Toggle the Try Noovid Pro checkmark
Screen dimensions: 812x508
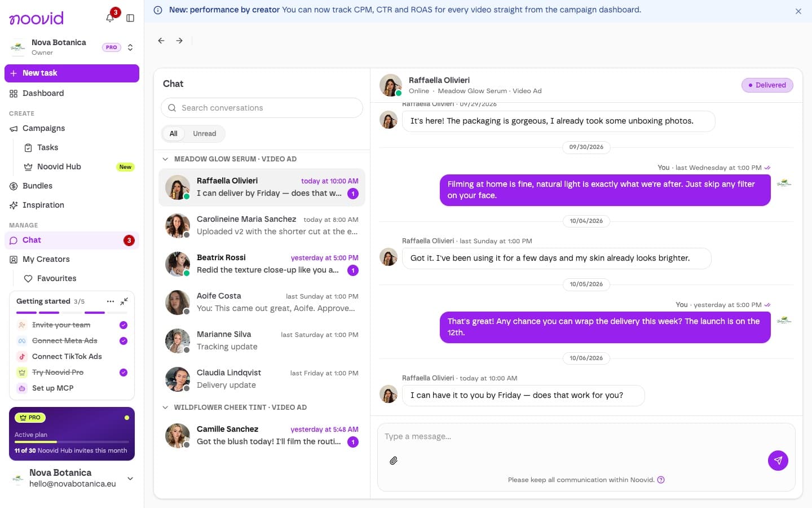point(123,373)
